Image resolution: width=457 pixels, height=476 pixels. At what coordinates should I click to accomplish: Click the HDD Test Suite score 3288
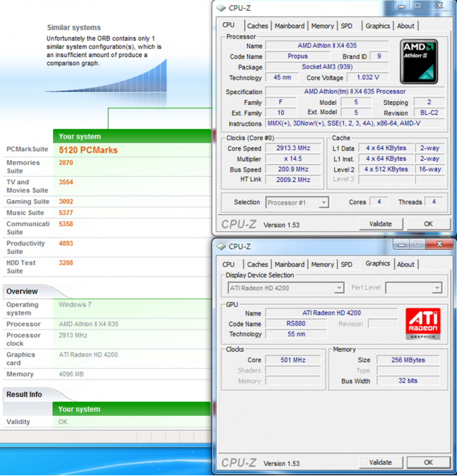[66, 263]
